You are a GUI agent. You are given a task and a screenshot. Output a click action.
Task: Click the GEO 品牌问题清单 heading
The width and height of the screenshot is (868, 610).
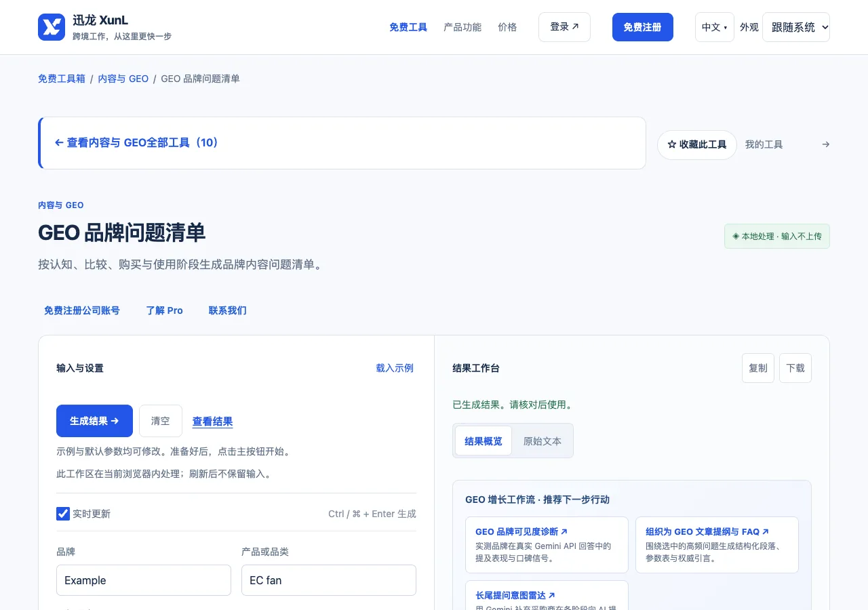click(122, 232)
